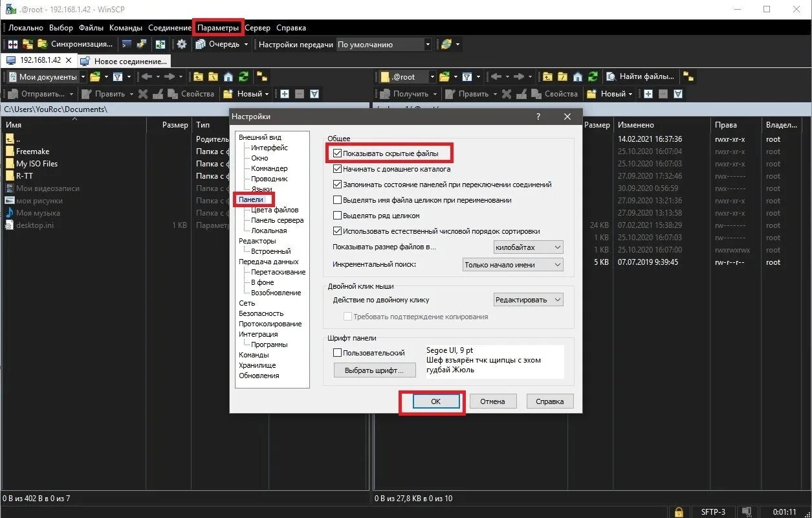Screen dimensions: 812x518
Task: Click the filter icon in right panel
Action: [467, 76]
